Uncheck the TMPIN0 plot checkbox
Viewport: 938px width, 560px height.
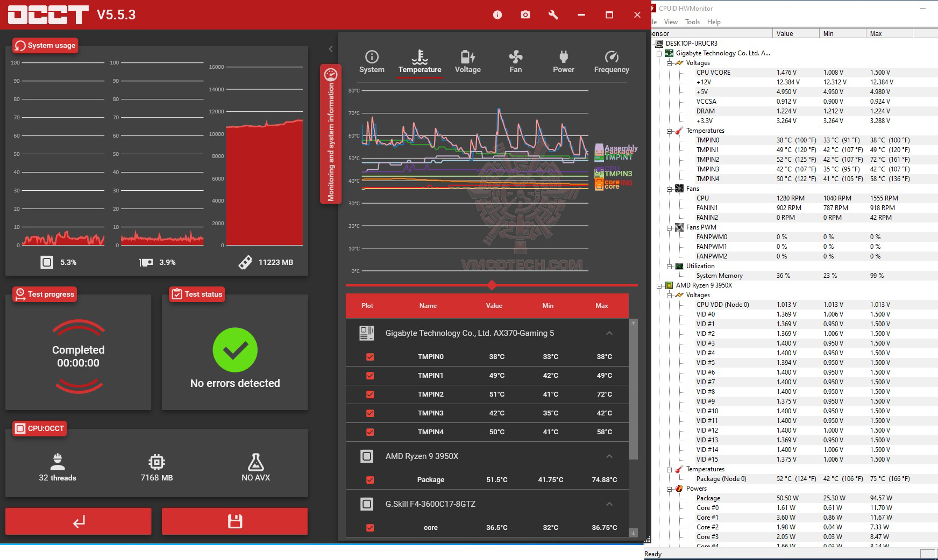click(370, 357)
